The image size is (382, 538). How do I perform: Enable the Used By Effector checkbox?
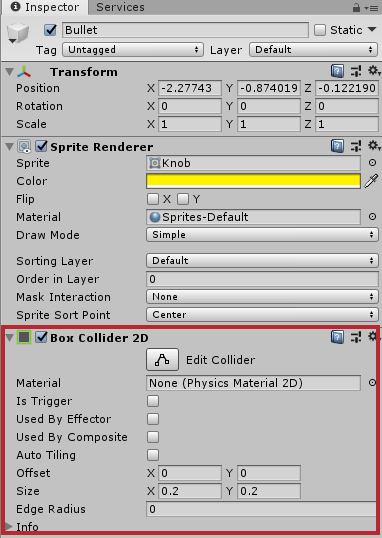(153, 419)
